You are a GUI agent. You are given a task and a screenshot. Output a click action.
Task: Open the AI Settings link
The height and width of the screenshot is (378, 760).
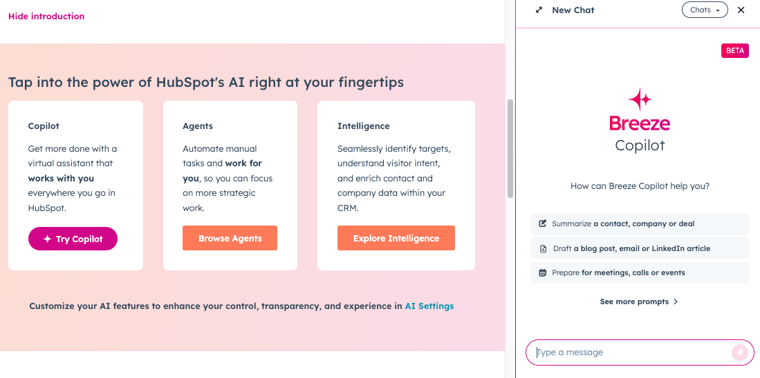[429, 306]
